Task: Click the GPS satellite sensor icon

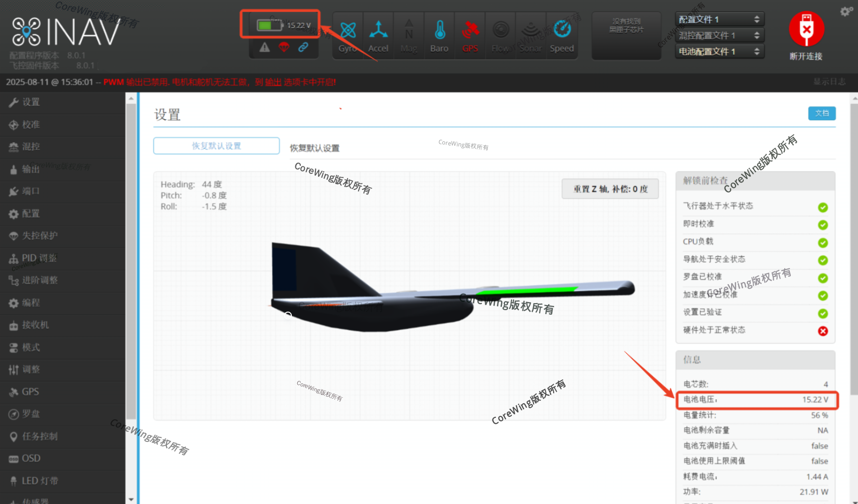Action: [x=470, y=31]
